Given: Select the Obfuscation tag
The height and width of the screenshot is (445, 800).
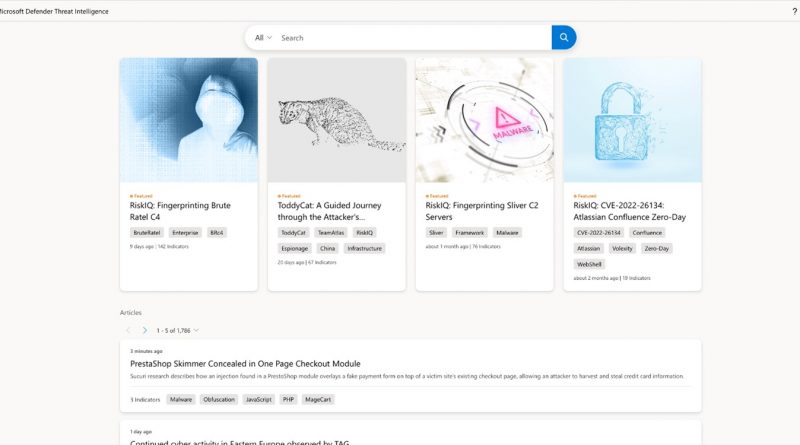Looking at the screenshot, I should tap(219, 400).
